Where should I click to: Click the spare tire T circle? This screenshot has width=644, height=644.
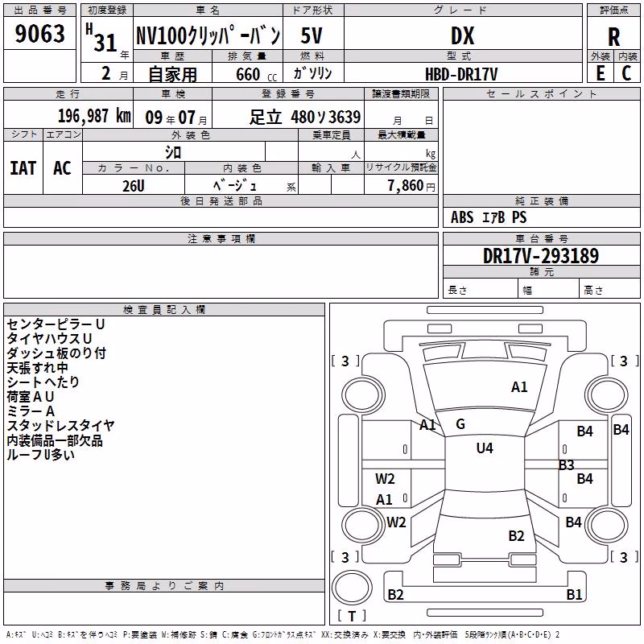[352, 588]
